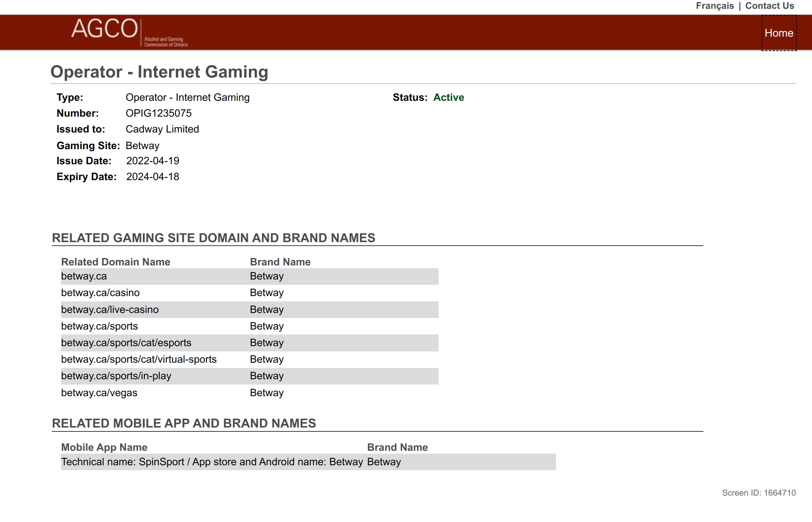
Task: Select betway.ca/live-casino row
Action: click(x=110, y=310)
